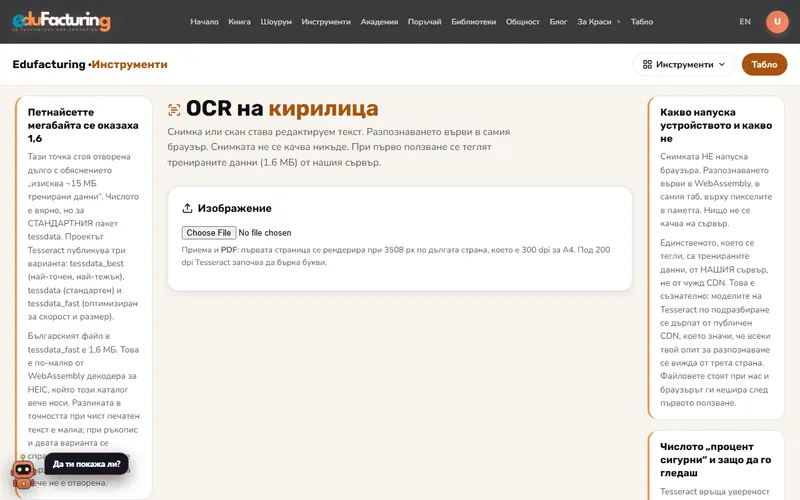
Task: Click the Choose File button
Action: point(209,233)
